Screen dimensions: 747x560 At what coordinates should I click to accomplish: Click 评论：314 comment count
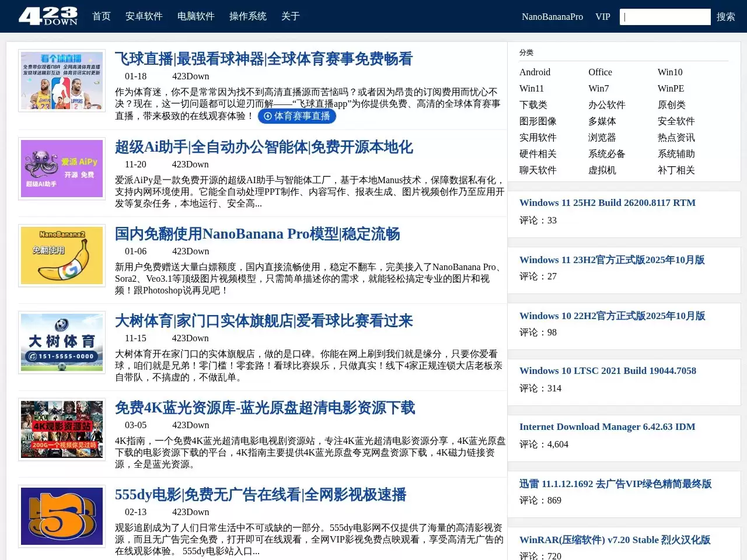pos(540,388)
